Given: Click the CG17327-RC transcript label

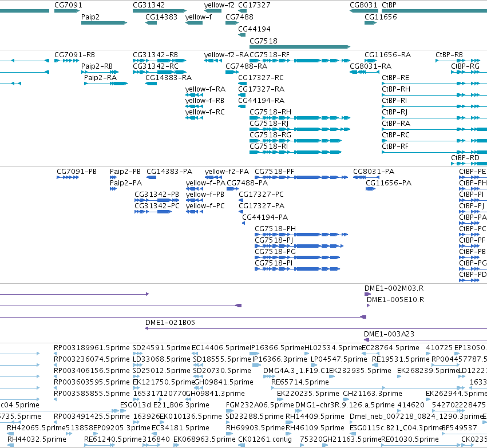Looking at the screenshot, I should [x=261, y=78].
